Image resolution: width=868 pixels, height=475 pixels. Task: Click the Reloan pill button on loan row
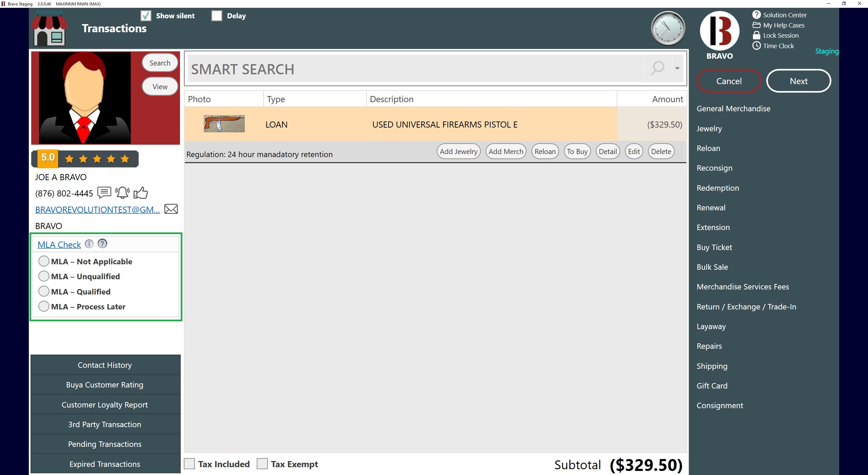click(x=545, y=151)
